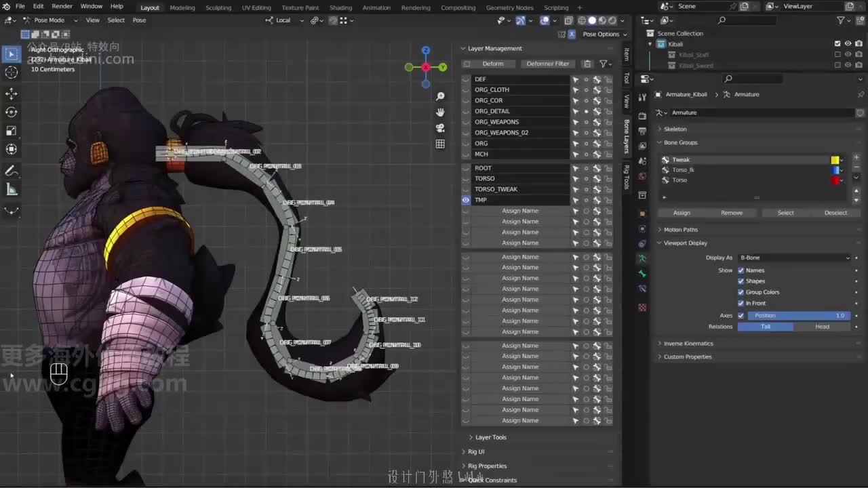Select the Annotate tool

(12, 171)
